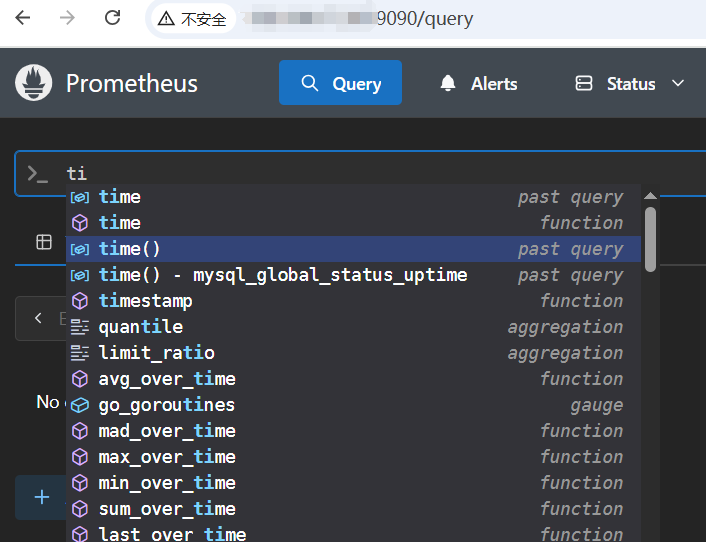This screenshot has height=542, width=706.
Task: Expand the Status dropdown menu
Action: tap(630, 84)
